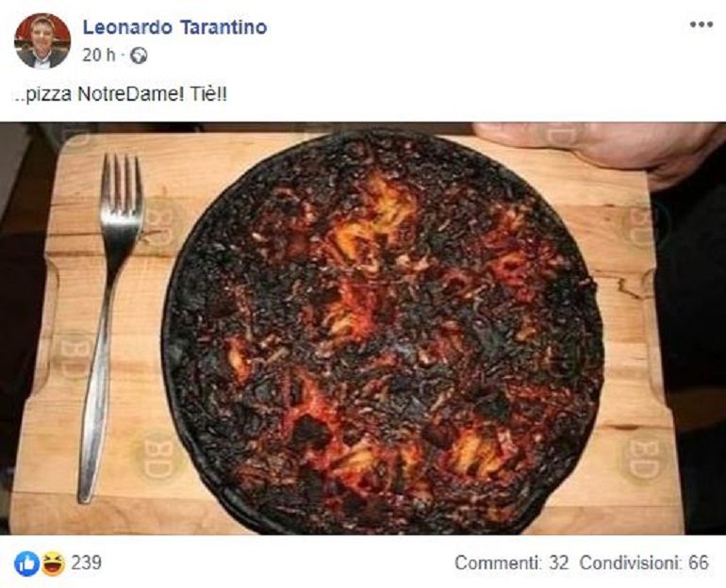Image resolution: width=726 pixels, height=588 pixels.
Task: Open Leonardo Tarantino's profile picture
Action: click(x=42, y=41)
